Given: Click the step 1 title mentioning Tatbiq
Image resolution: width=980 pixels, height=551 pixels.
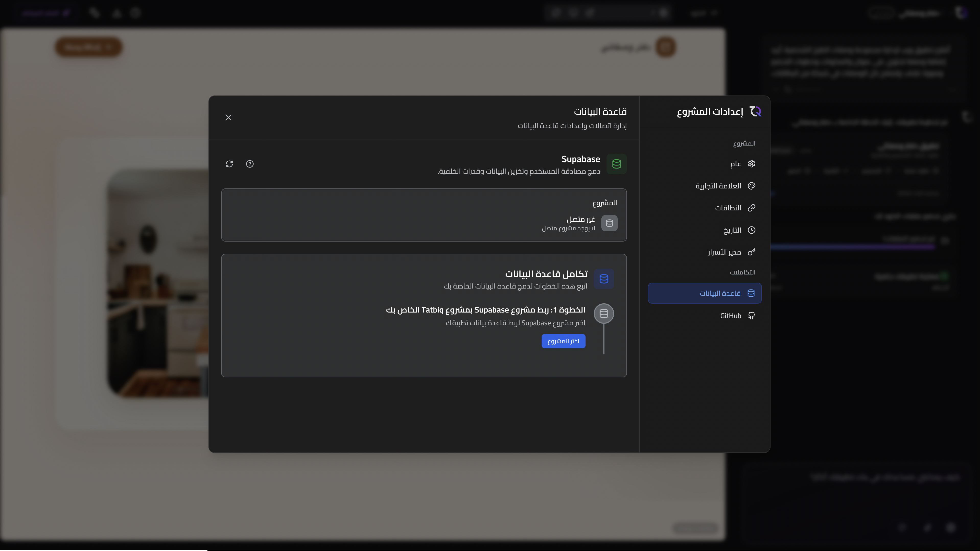Looking at the screenshot, I should pyautogui.click(x=485, y=310).
